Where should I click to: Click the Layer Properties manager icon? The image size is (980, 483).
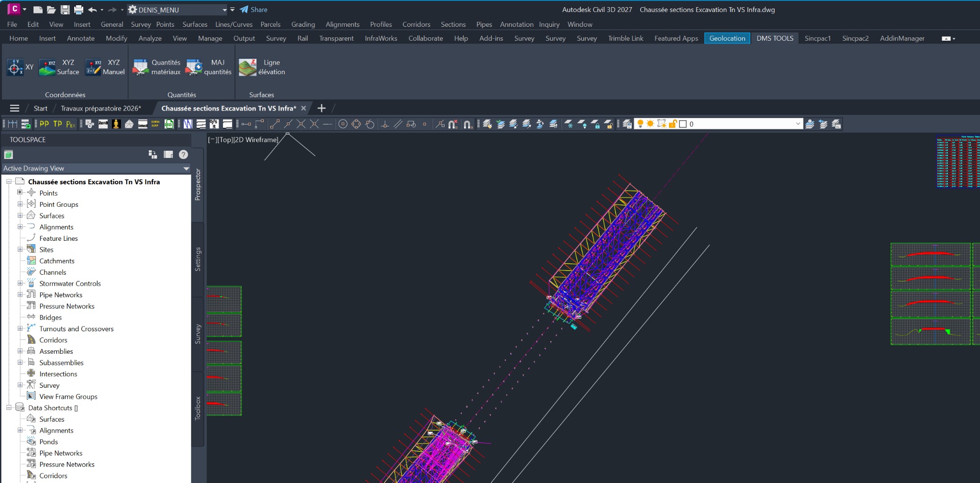(627, 124)
